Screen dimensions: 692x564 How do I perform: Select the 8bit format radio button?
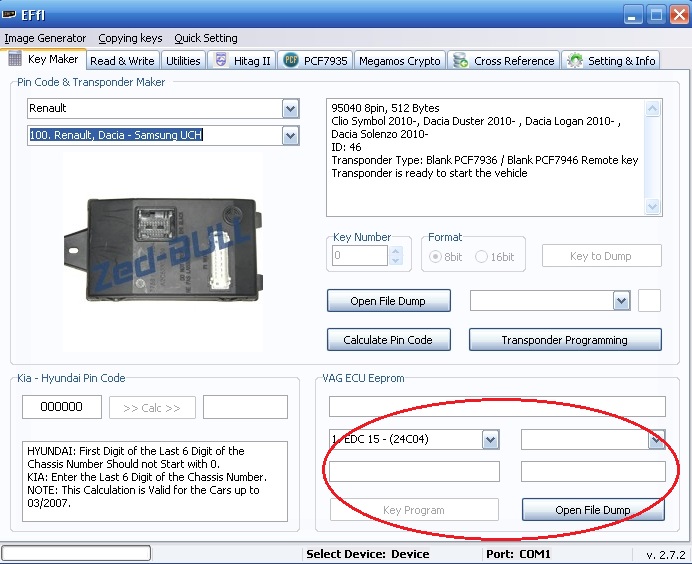[436, 257]
